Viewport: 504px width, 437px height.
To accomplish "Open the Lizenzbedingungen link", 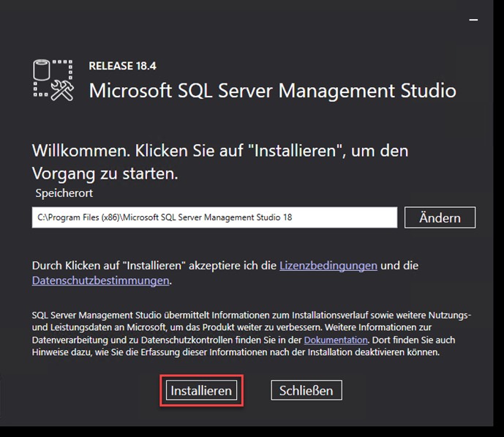I will click(328, 266).
